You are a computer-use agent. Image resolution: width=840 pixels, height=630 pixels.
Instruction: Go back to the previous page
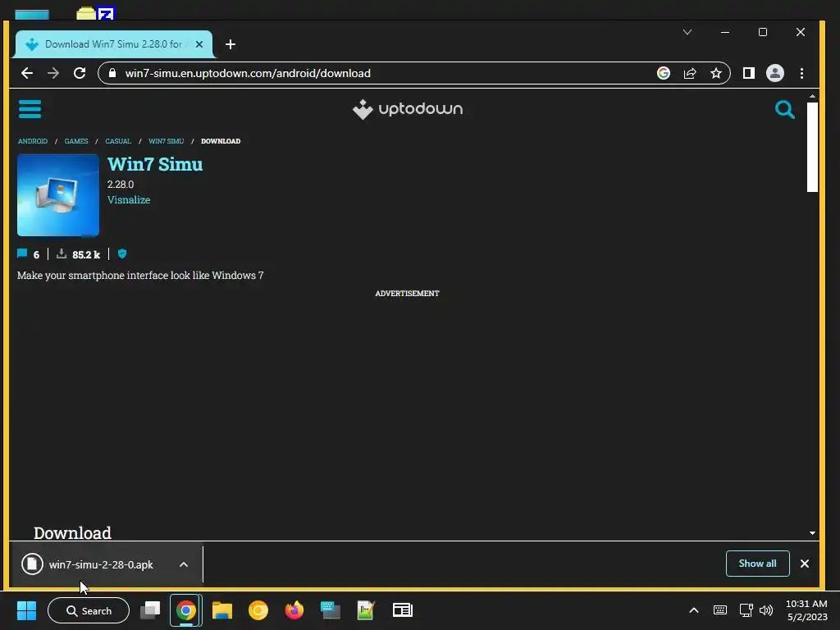(27, 73)
